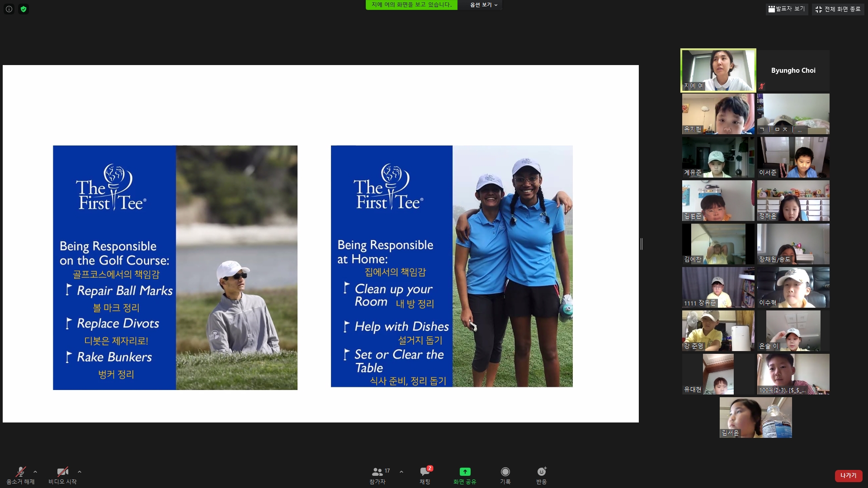Select presenter 지혜 여 video thumbnail
The width and height of the screenshot is (868, 488).
718,70
